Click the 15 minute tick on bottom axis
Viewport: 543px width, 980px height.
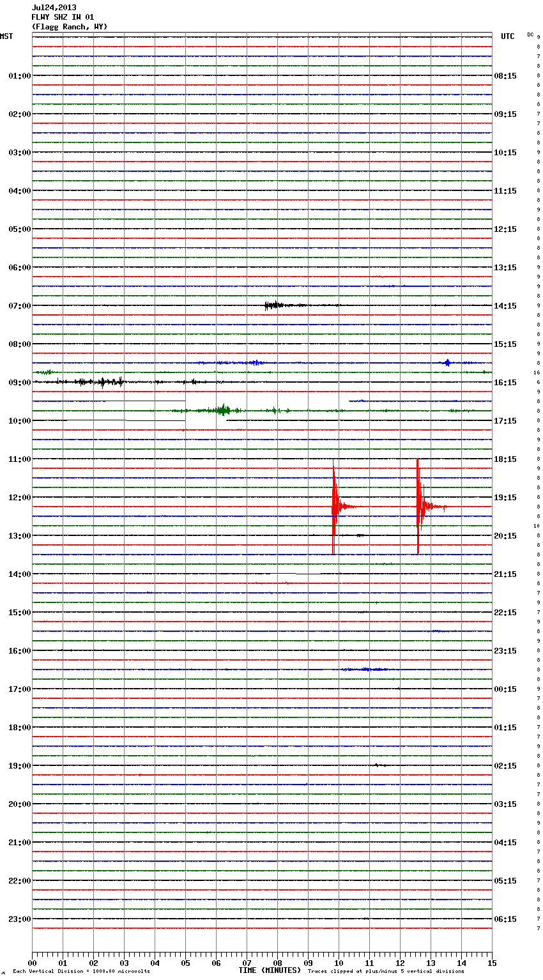tap(492, 963)
